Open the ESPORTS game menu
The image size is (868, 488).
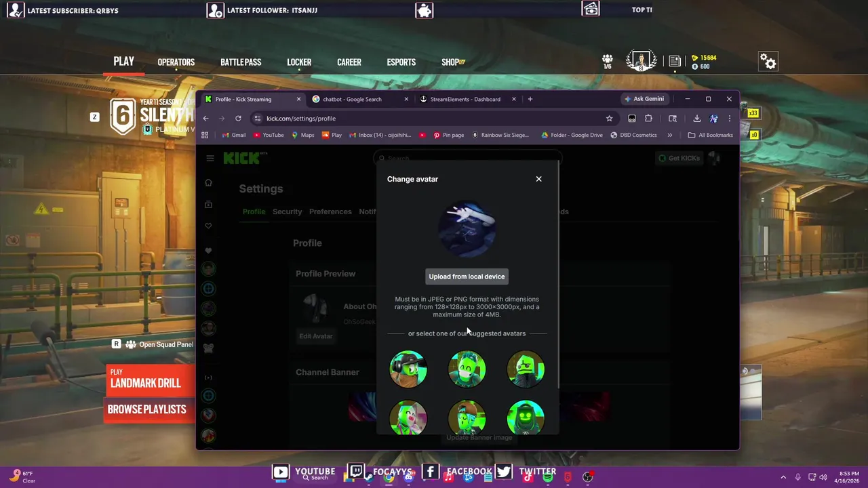401,62
